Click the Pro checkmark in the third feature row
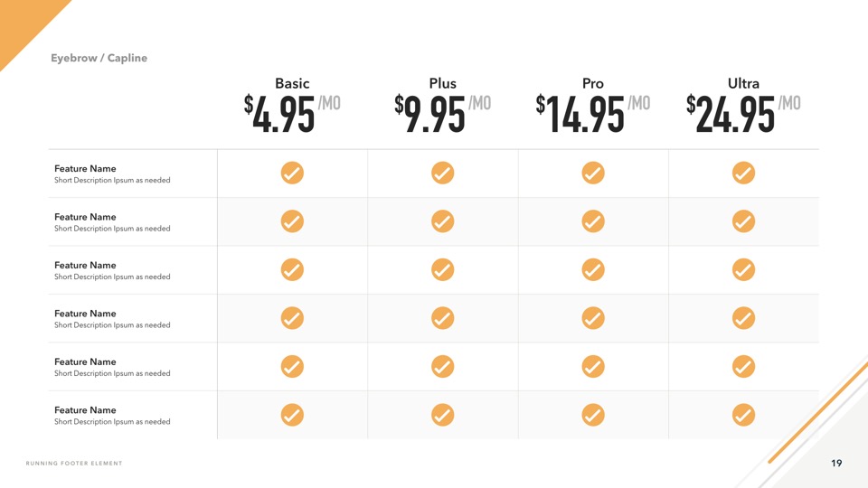This screenshot has width=868, height=488. tap(592, 269)
